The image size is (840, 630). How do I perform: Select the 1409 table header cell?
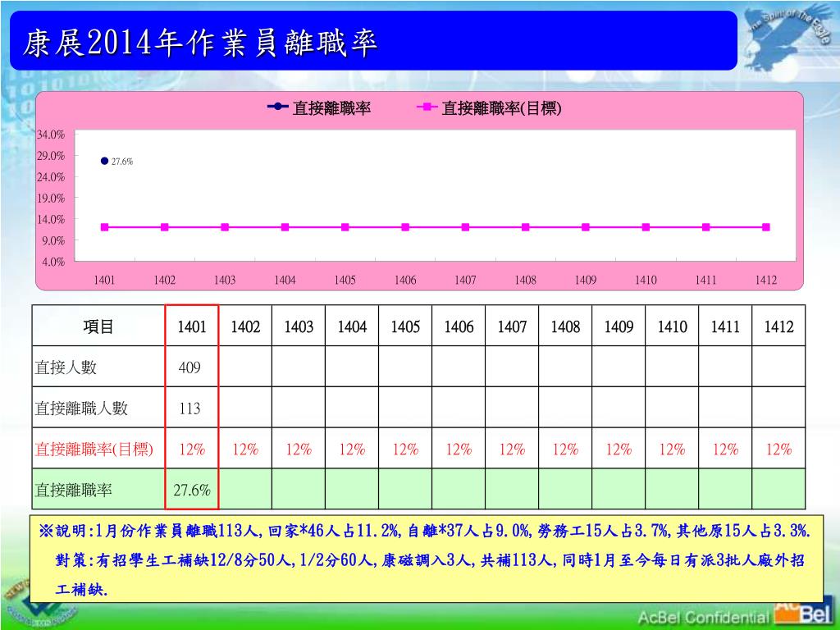619,326
